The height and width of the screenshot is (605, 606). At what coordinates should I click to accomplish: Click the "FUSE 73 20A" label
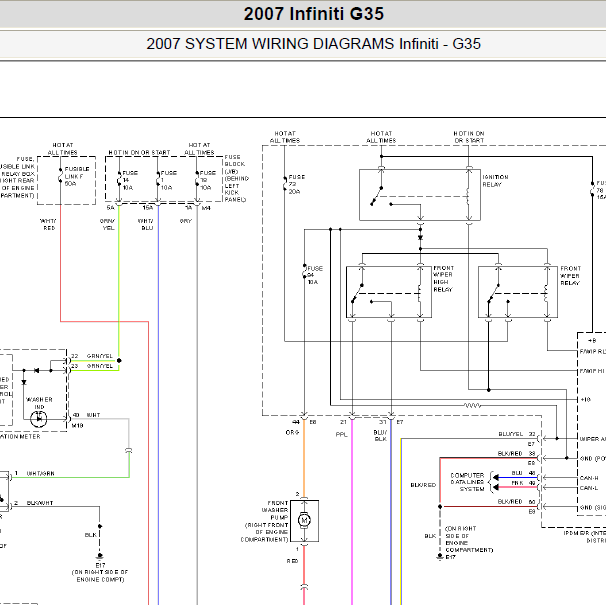click(x=296, y=184)
